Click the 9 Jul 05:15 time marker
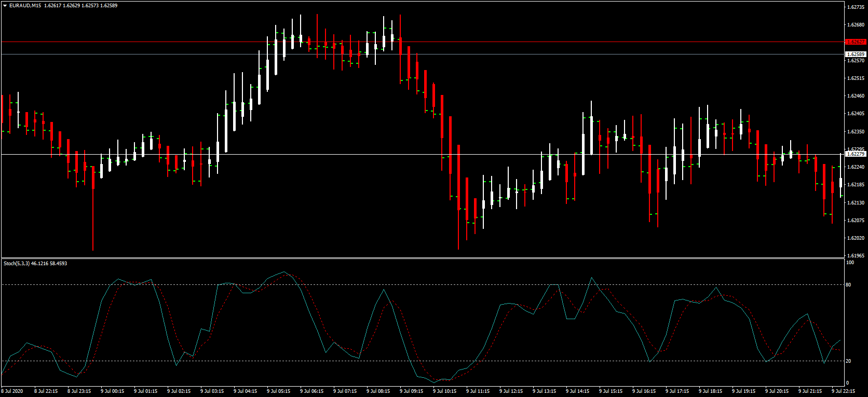This screenshot has width=868, height=397. pyautogui.click(x=278, y=391)
